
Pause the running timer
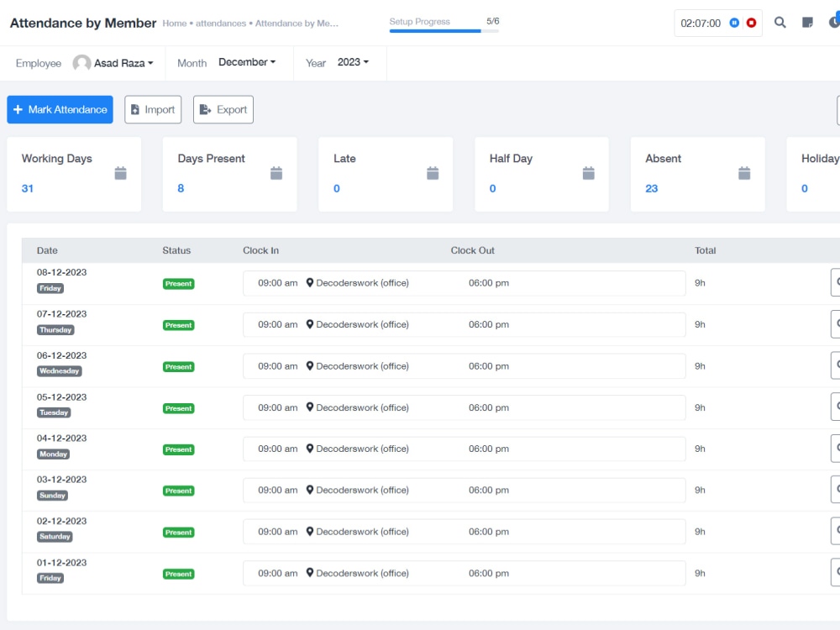(734, 23)
